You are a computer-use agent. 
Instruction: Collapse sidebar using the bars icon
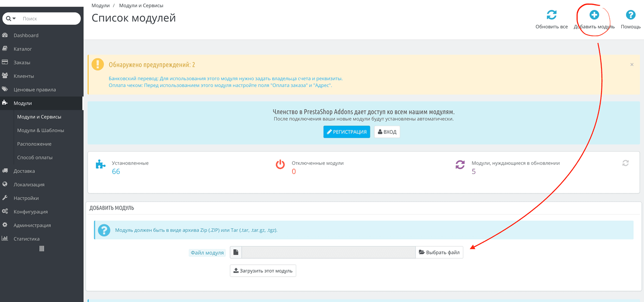coord(42,249)
